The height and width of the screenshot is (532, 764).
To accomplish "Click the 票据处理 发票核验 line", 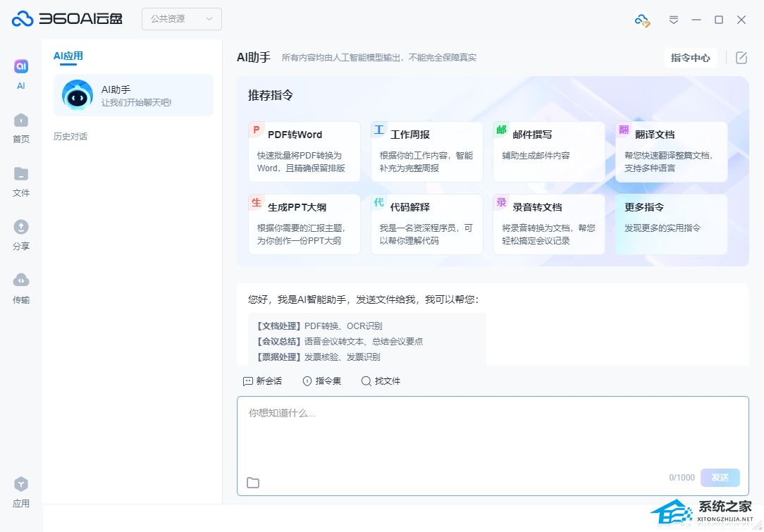I will coord(318,357).
